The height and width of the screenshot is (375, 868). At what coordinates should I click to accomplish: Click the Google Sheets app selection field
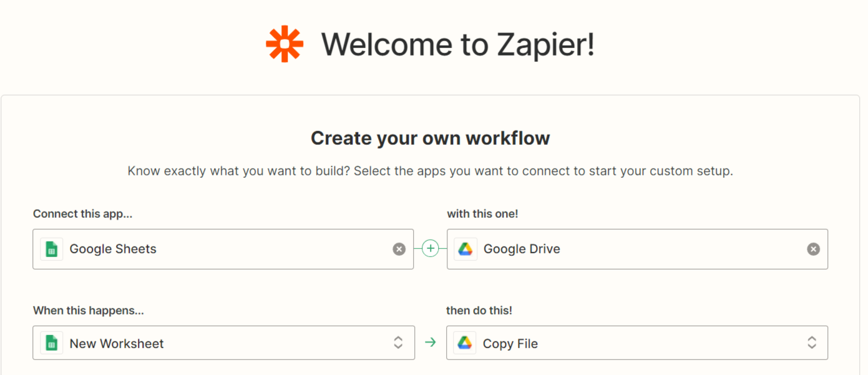(218, 248)
